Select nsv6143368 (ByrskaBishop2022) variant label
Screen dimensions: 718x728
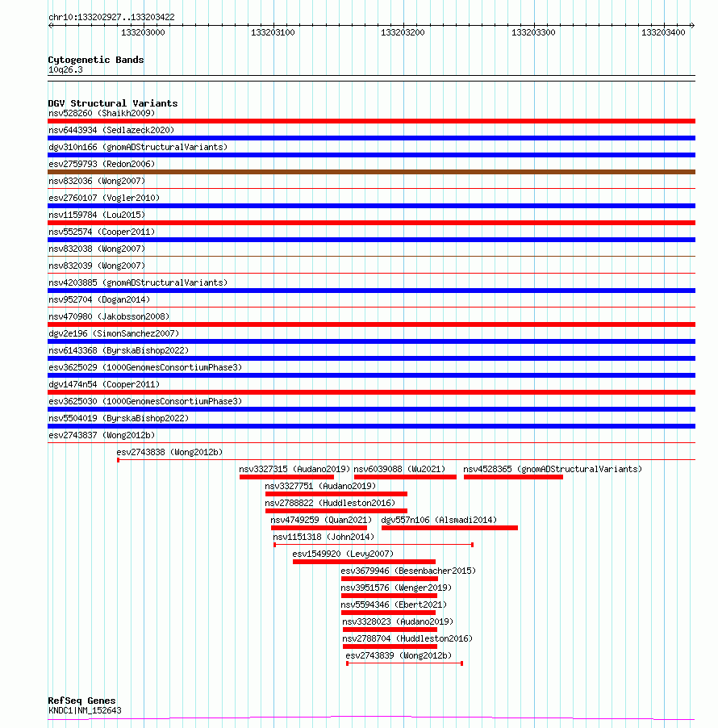coord(119,350)
